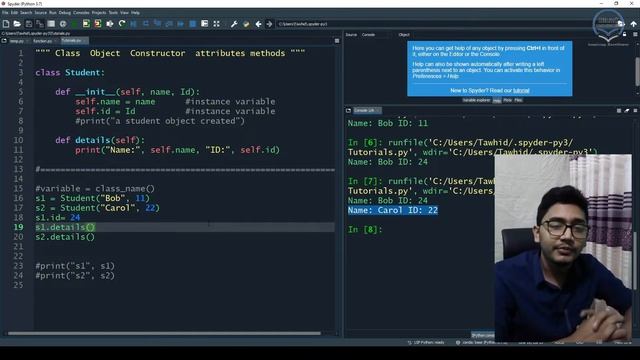
Task: Click the Save all files icon
Action: 40,24
